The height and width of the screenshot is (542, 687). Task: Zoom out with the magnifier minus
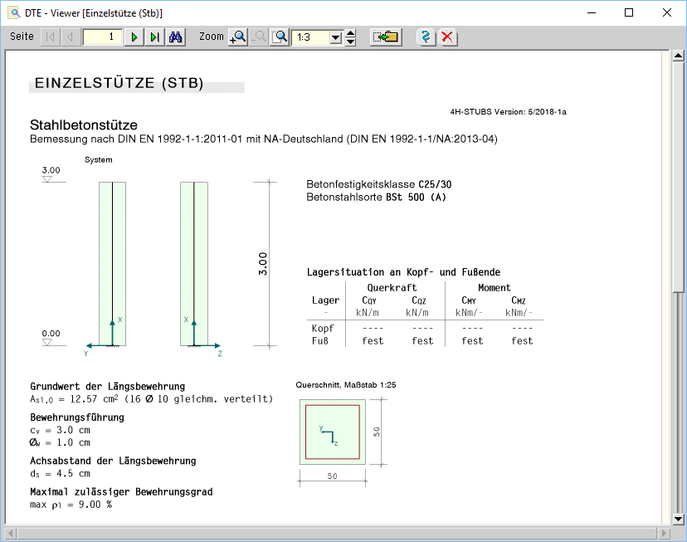[x=259, y=37]
